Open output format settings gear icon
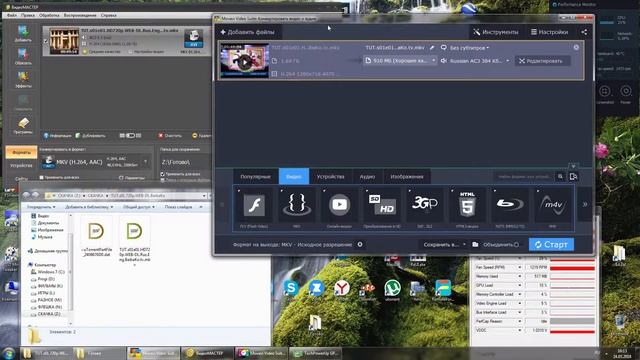The image size is (640, 360). pyautogui.click(x=360, y=244)
